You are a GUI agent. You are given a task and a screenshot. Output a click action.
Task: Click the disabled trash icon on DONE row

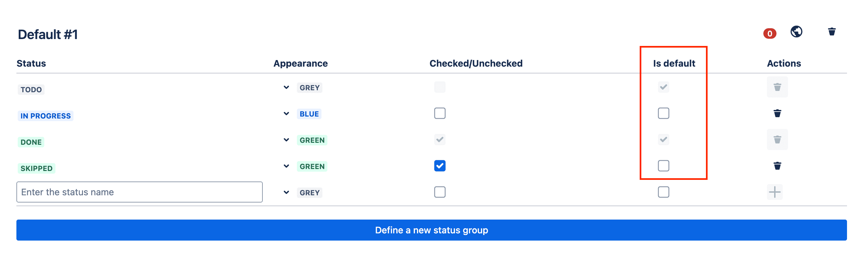point(777,139)
